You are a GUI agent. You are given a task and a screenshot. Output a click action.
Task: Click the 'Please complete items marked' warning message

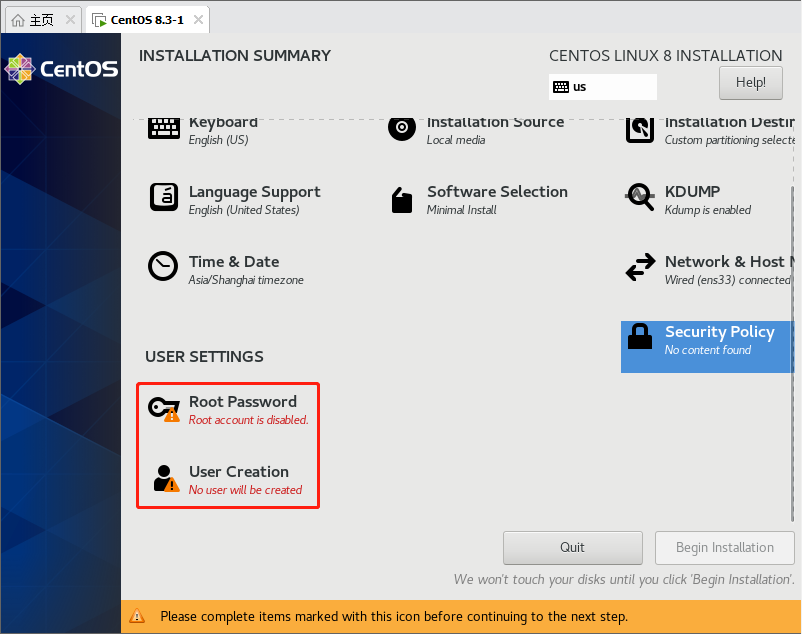[x=394, y=616]
